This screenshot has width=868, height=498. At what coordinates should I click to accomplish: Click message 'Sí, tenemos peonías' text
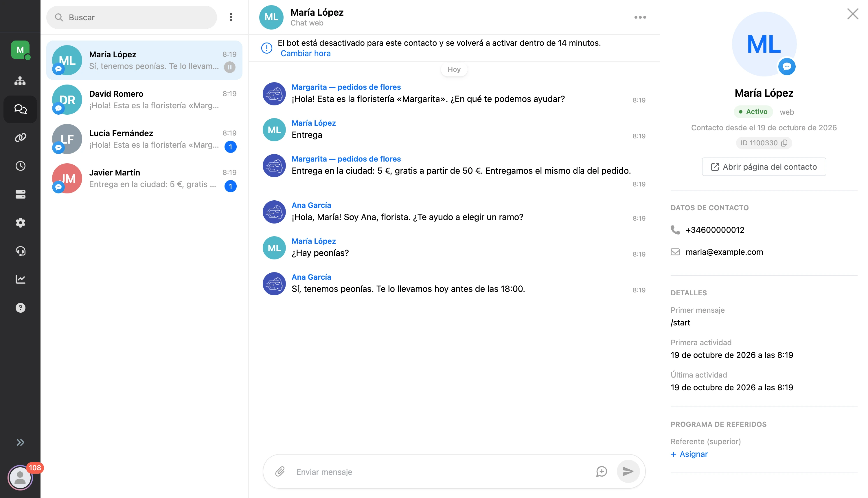pyautogui.click(x=408, y=289)
